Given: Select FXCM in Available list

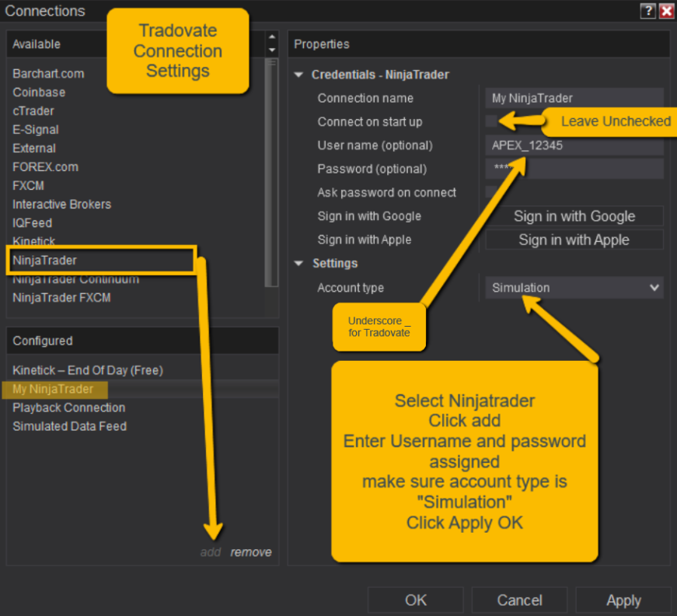Looking at the screenshot, I should click(28, 186).
